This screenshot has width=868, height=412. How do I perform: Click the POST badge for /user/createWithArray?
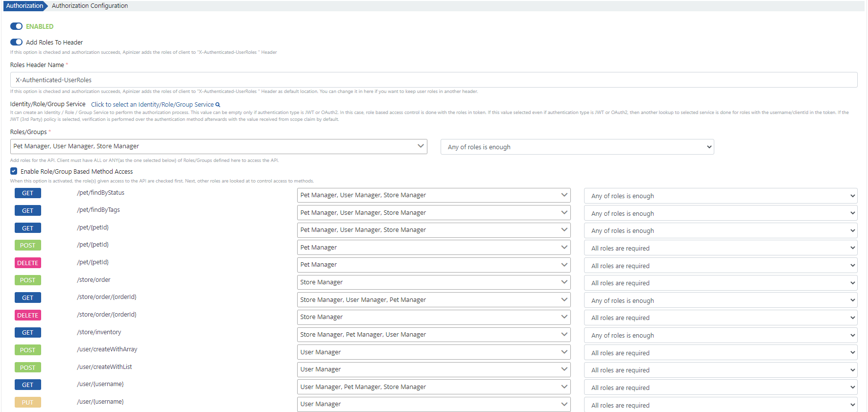coord(27,350)
